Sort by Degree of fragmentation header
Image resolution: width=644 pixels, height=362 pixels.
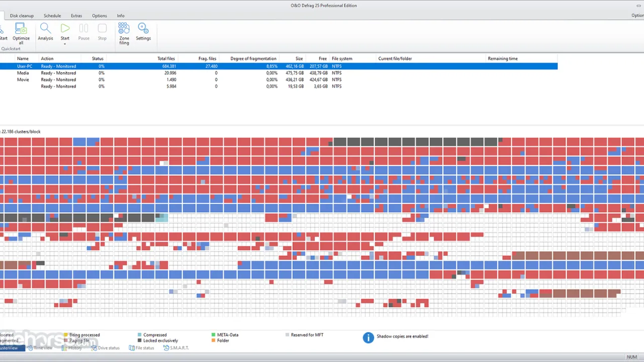(x=254, y=58)
